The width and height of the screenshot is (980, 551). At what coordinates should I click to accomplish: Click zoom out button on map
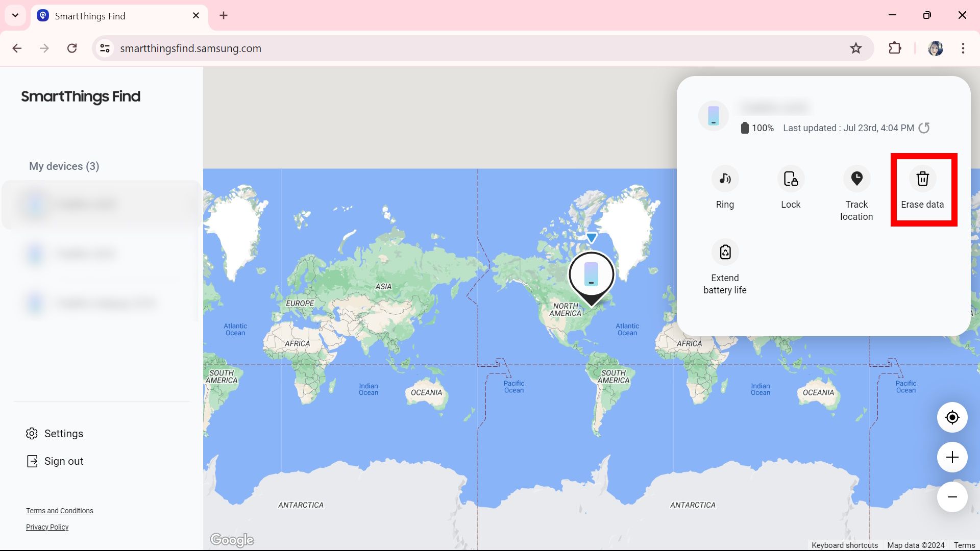pyautogui.click(x=952, y=497)
